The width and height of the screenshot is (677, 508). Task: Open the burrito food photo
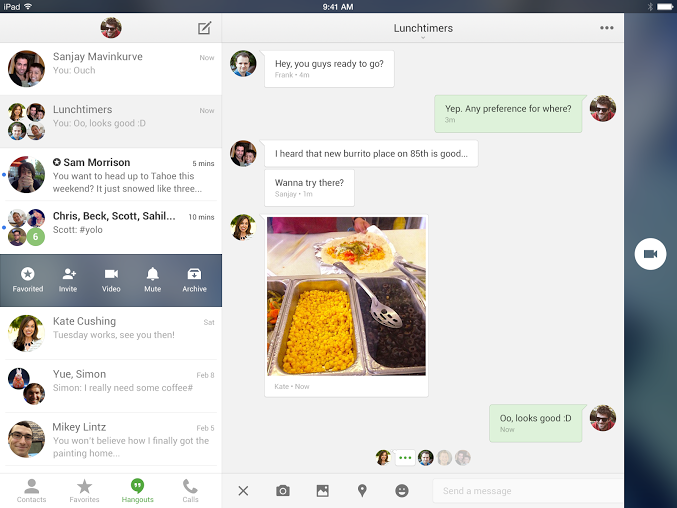346,296
